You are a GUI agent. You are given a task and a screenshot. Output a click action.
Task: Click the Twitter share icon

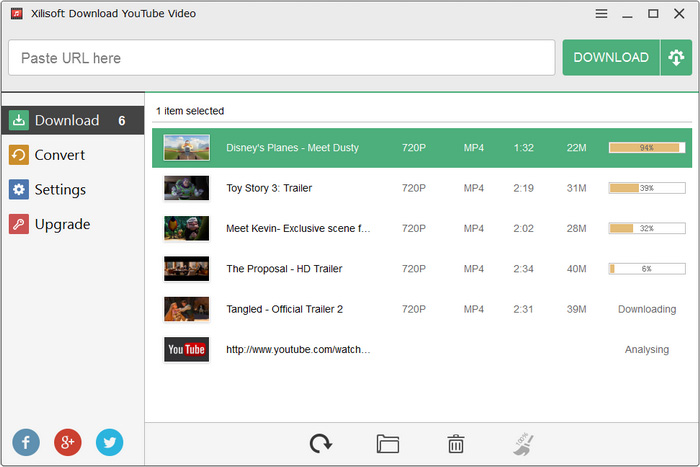[110, 442]
